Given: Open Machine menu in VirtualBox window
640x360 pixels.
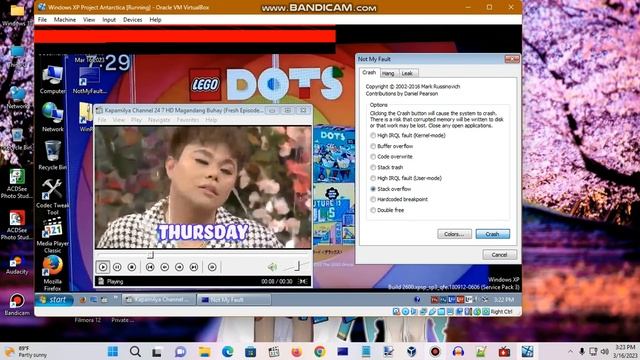Looking at the screenshot, I should [x=65, y=20].
